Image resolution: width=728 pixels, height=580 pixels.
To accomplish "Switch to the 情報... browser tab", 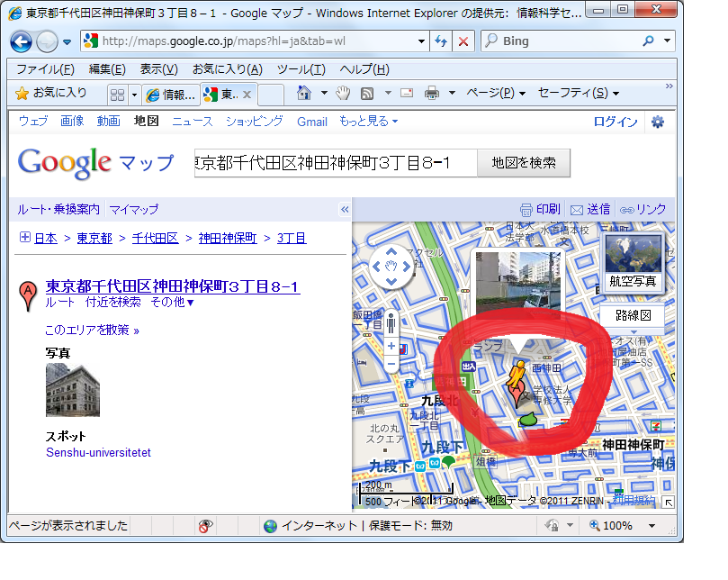I will click(x=171, y=95).
